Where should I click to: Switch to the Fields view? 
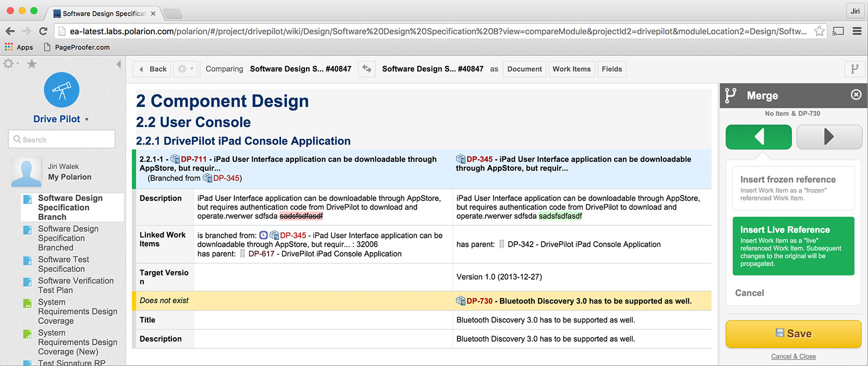point(611,69)
